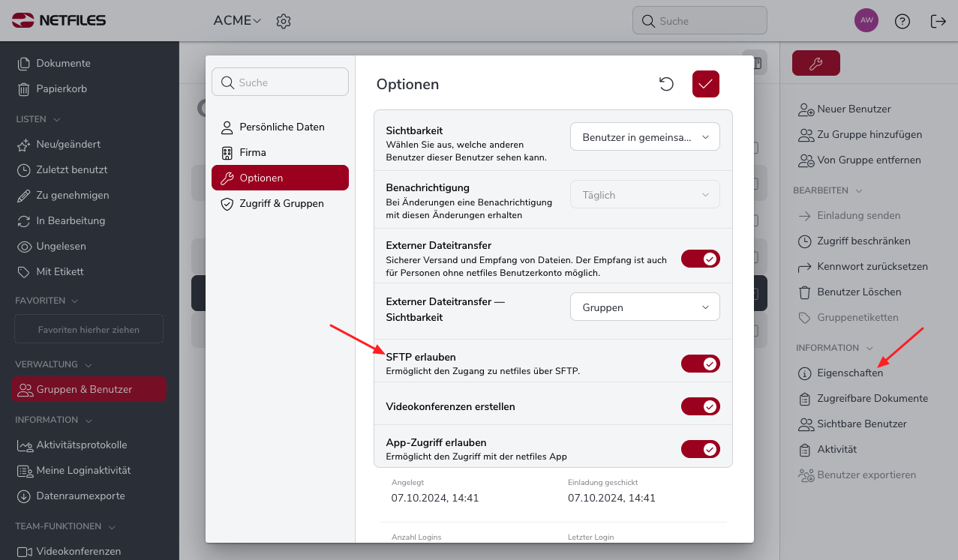Open the AW user avatar

866,20
